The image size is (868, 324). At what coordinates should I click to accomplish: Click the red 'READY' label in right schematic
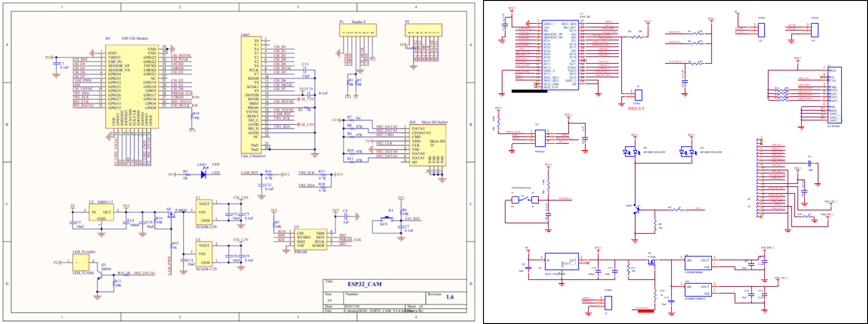click(x=636, y=109)
